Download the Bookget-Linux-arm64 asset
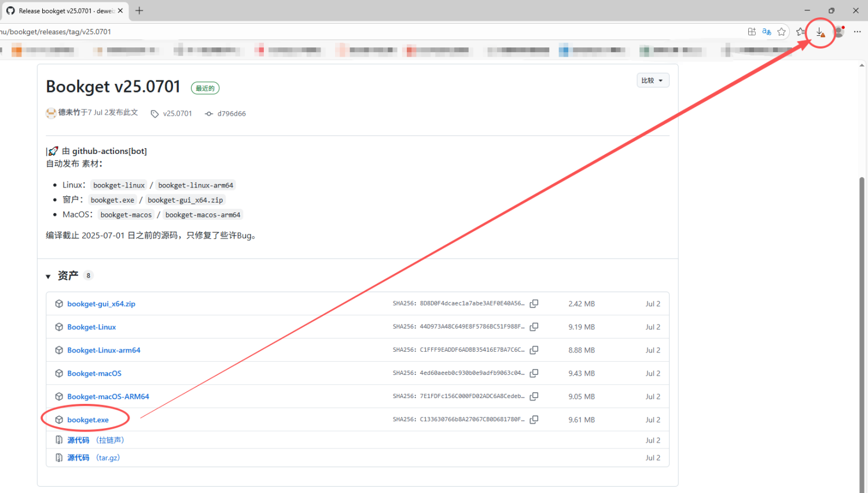The height and width of the screenshot is (493, 868). click(104, 350)
